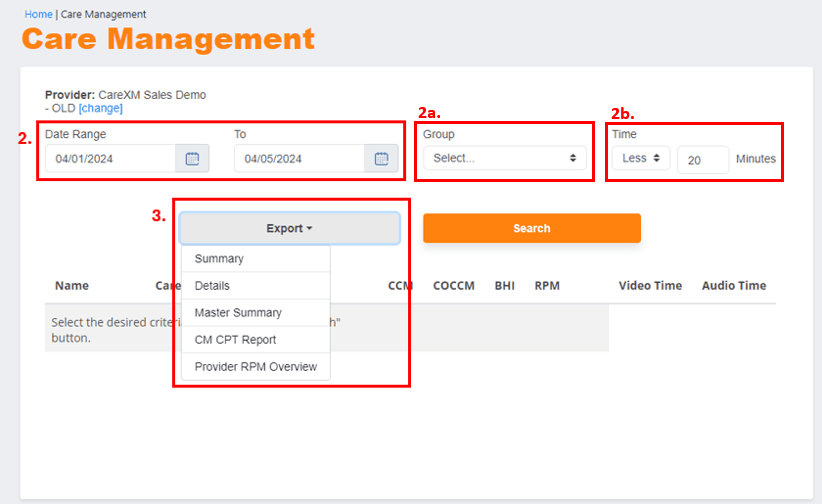This screenshot has width=822, height=504.
Task: Select Provider RPM Overview export option
Action: [256, 367]
